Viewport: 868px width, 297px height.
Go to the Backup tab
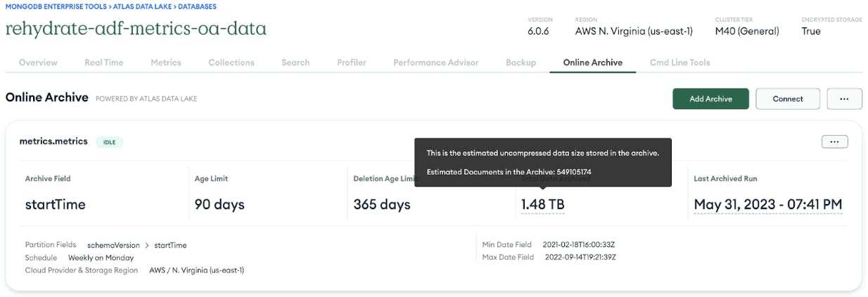pyautogui.click(x=521, y=63)
